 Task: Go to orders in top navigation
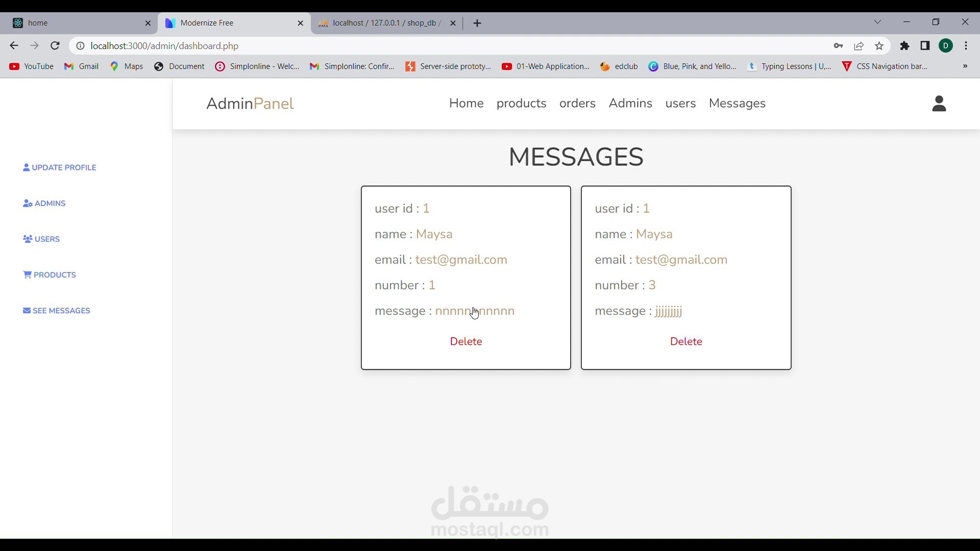click(577, 104)
